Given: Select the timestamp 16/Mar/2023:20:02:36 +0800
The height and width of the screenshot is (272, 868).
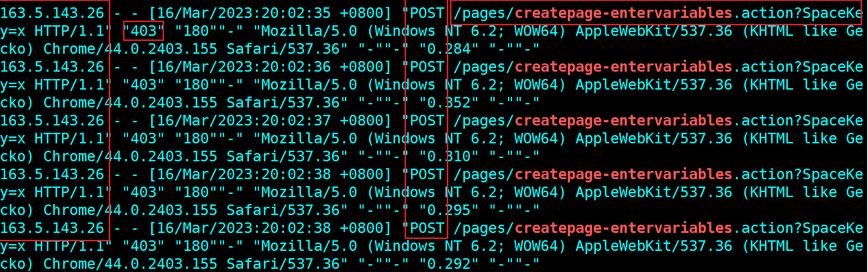Looking at the screenshot, I should tap(270, 67).
